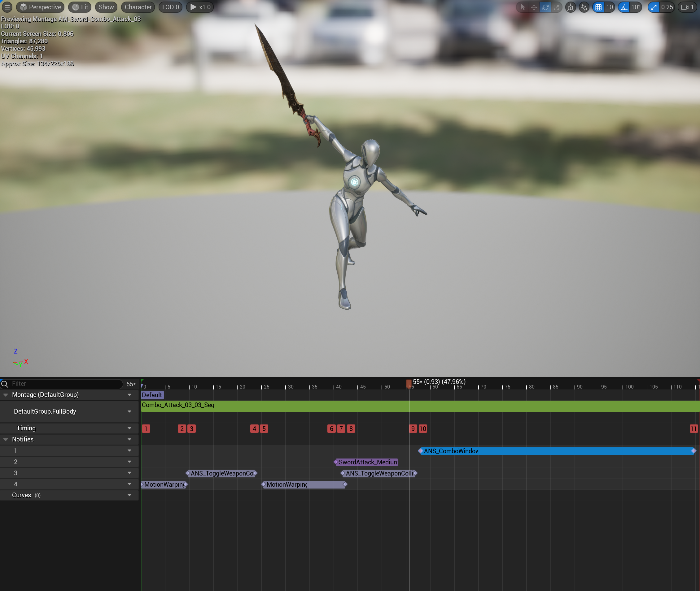Select the rotate transform tool

point(545,7)
